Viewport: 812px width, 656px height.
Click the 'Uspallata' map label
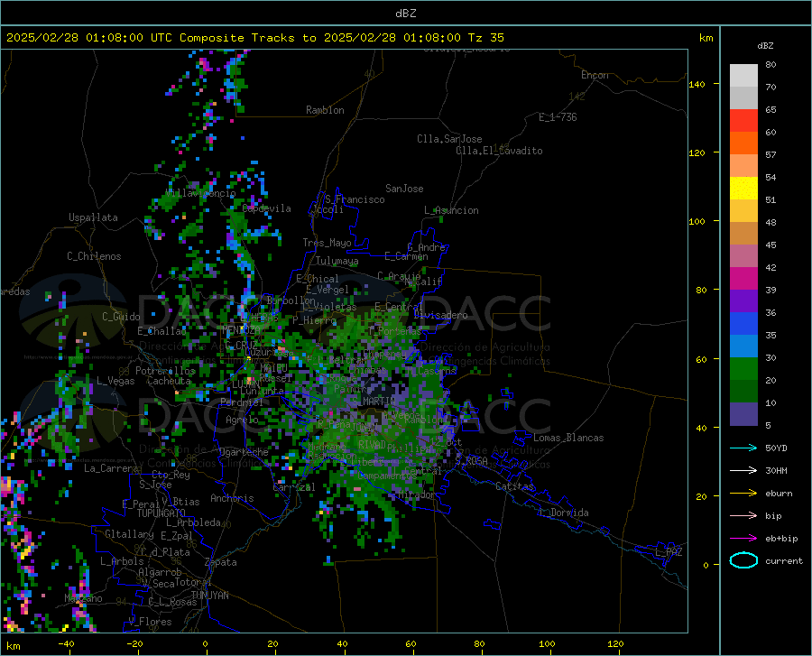pyautogui.click(x=93, y=217)
